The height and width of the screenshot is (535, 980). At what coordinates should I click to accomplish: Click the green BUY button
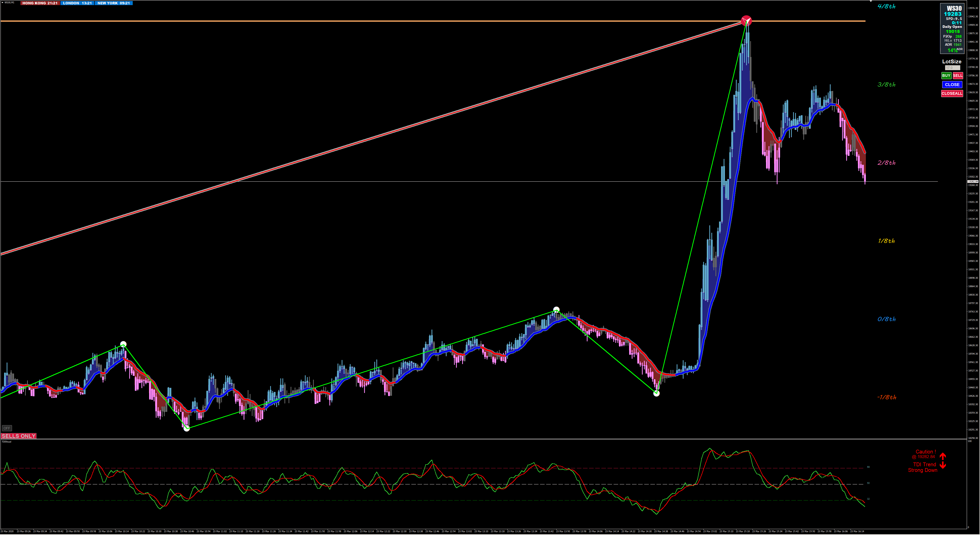point(946,75)
